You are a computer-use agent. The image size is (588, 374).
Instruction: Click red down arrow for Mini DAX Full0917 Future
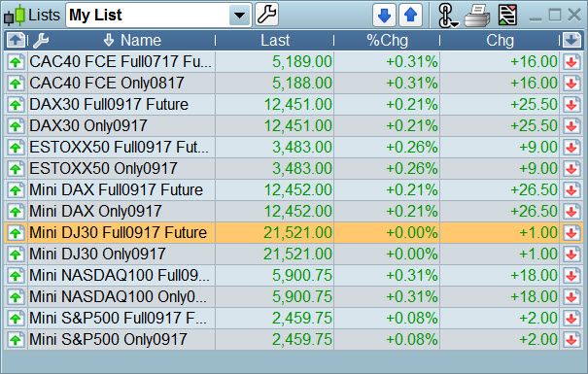pyautogui.click(x=571, y=190)
